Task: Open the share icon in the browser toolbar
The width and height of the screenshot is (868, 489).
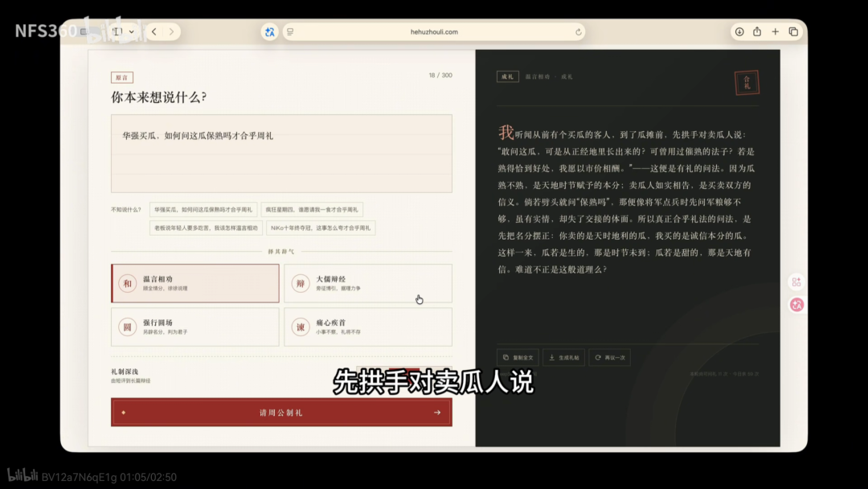Action: pyautogui.click(x=757, y=31)
